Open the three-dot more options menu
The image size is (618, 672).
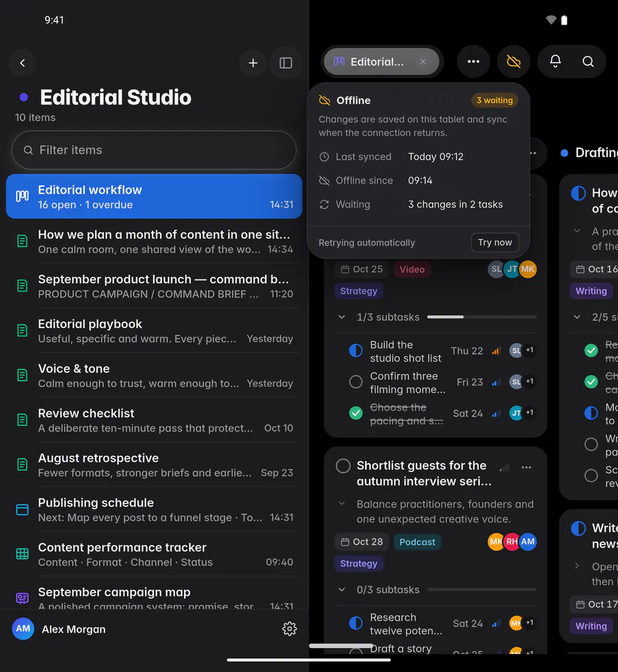[473, 62]
